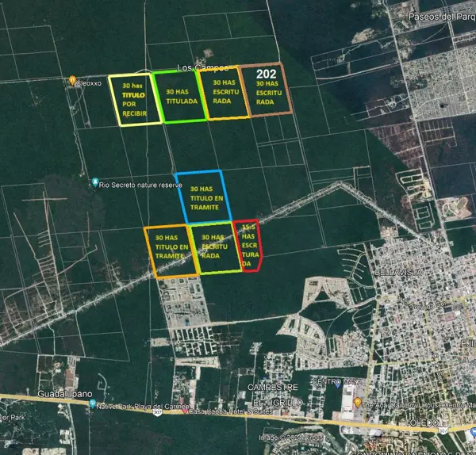Select the '30 has TITULO POR RECIBIR' parcel label

[x=134, y=100]
